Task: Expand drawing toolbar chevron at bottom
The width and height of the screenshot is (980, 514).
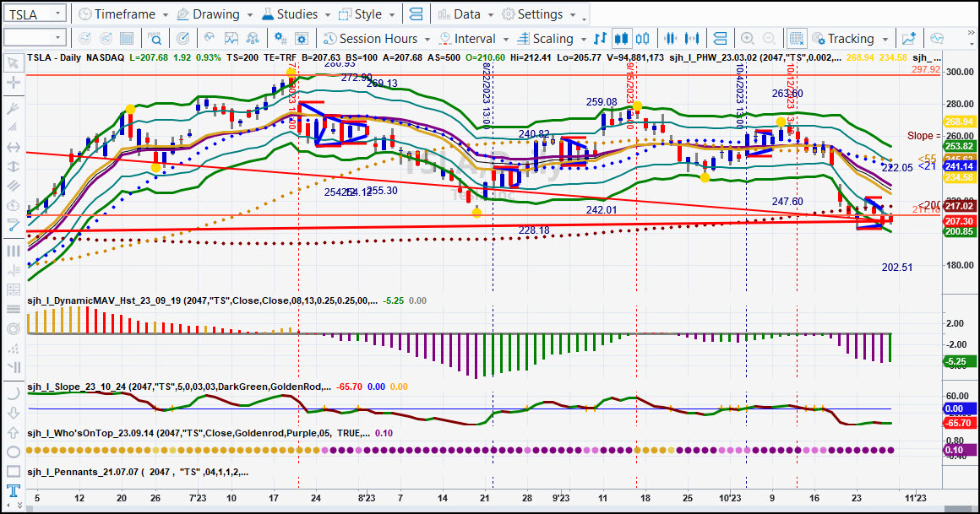Action: [x=19, y=505]
